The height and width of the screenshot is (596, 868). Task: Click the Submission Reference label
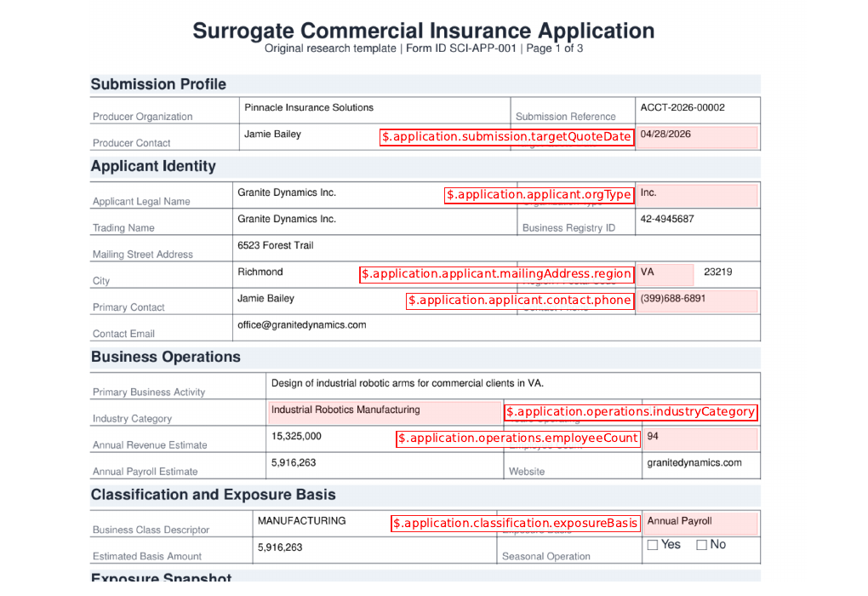coord(565,117)
